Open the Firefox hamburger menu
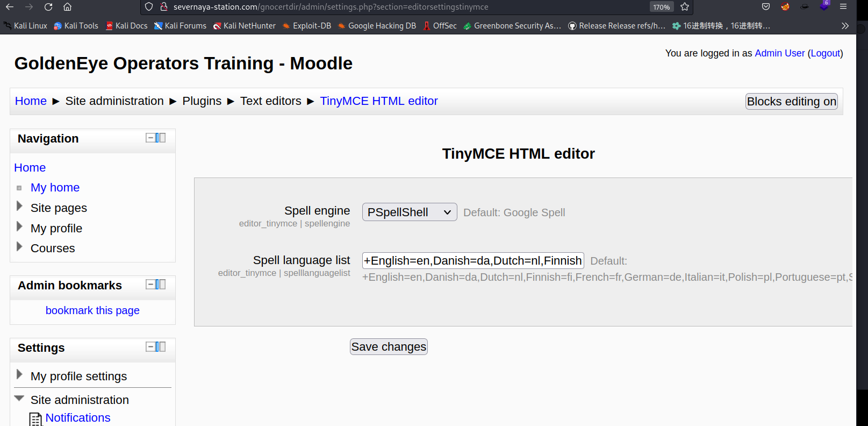 pos(843,7)
